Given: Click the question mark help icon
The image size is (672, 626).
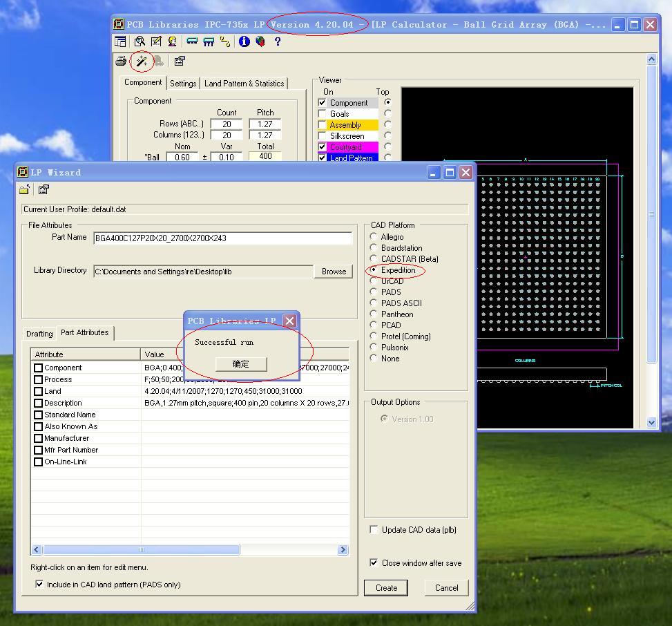Looking at the screenshot, I should coord(278,41).
